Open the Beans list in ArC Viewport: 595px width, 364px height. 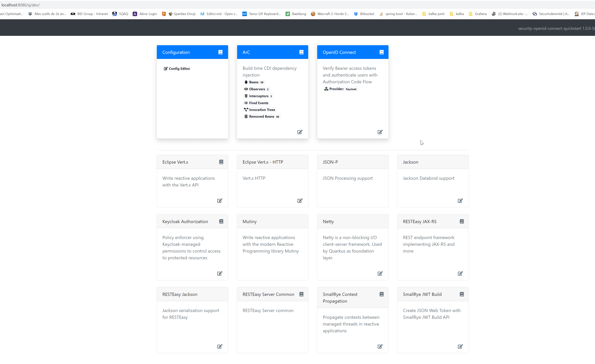[254, 82]
